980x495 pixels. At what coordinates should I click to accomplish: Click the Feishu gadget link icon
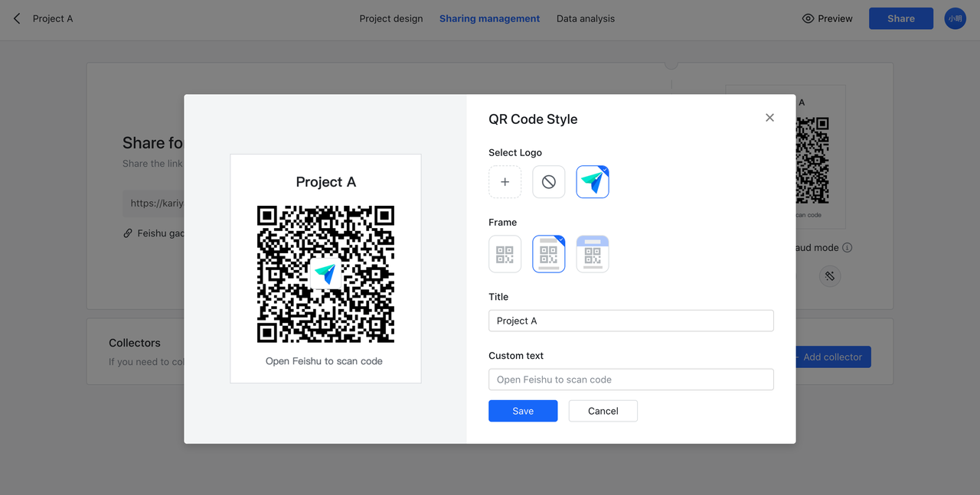(x=128, y=233)
